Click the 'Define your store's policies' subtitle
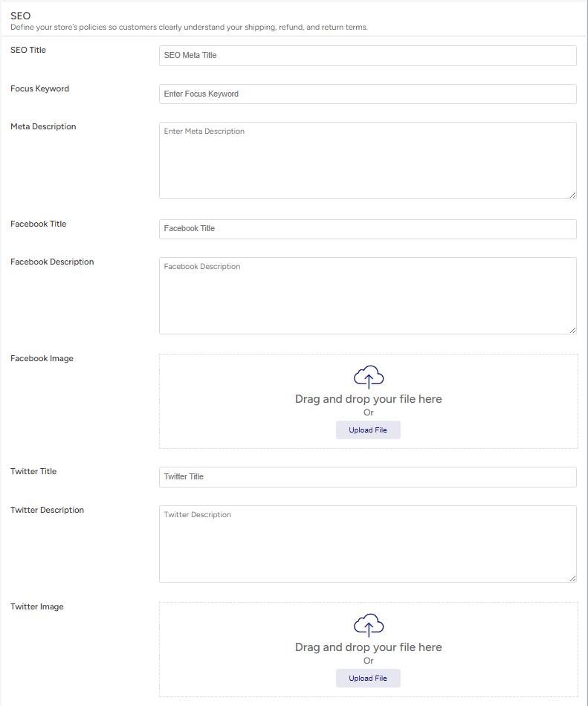Viewport: 588px width, 706px height. (189, 27)
